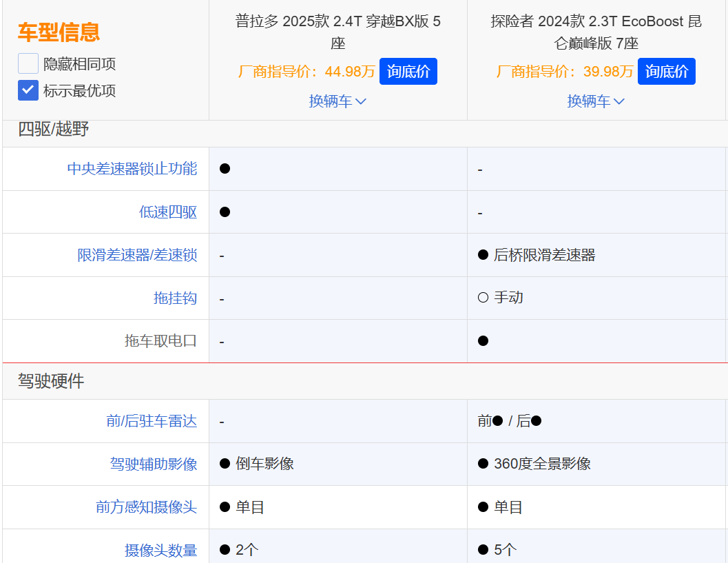The height and width of the screenshot is (563, 728).
Task: Open 换辆车 dropdown under 普拉多
Action: [337, 101]
